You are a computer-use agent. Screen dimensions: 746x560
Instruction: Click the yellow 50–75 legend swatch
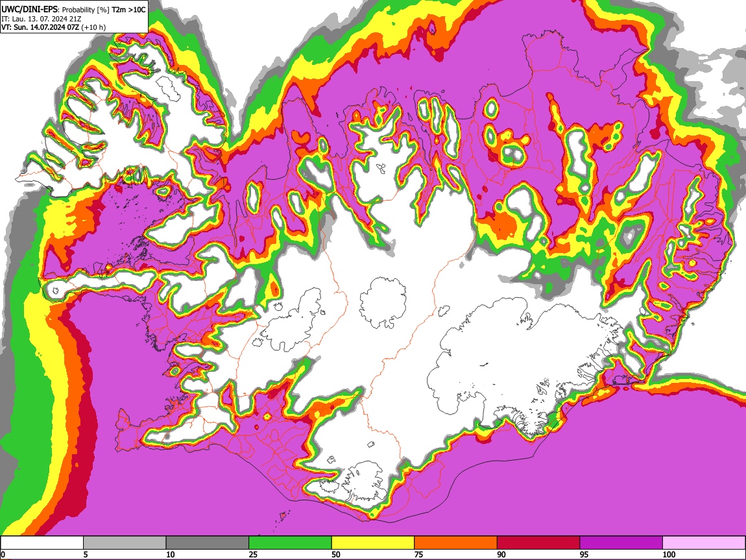(x=373, y=543)
